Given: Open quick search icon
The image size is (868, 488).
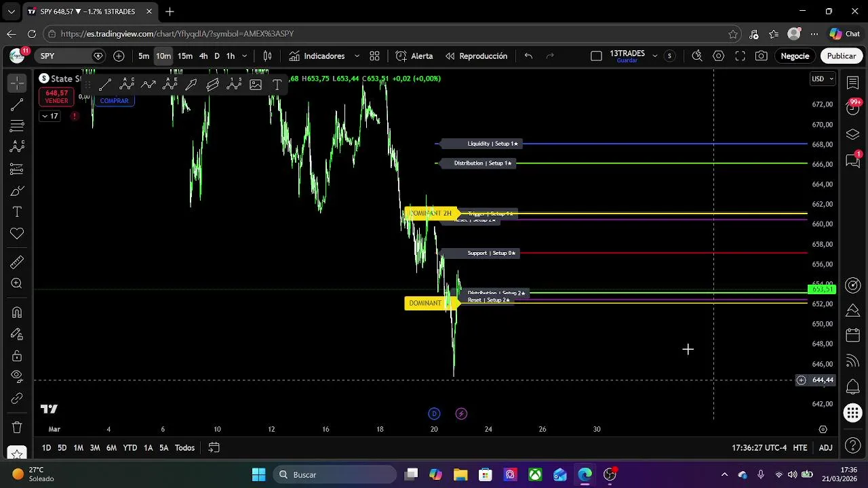Looking at the screenshot, I should [x=696, y=56].
